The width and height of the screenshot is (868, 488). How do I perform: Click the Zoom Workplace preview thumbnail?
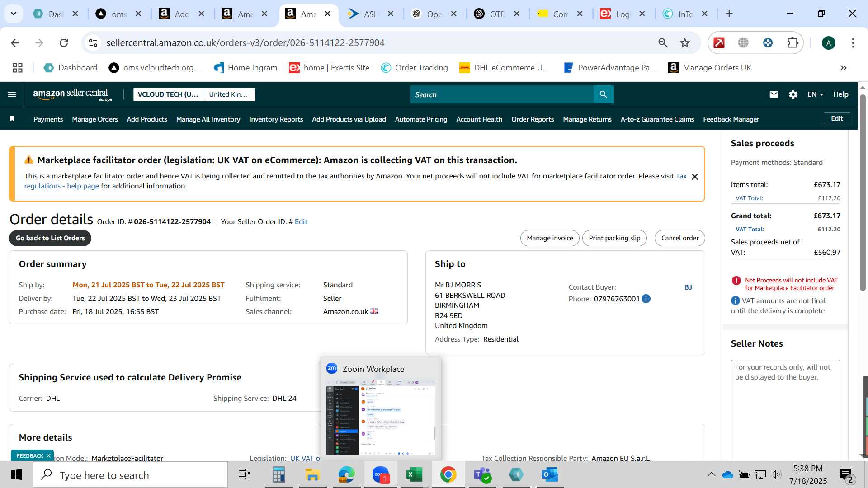[381, 417]
